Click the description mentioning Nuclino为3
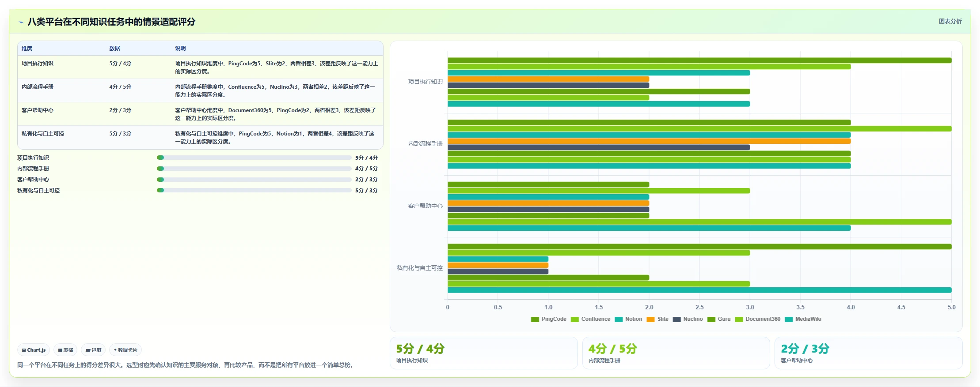980x387 pixels. [x=276, y=91]
